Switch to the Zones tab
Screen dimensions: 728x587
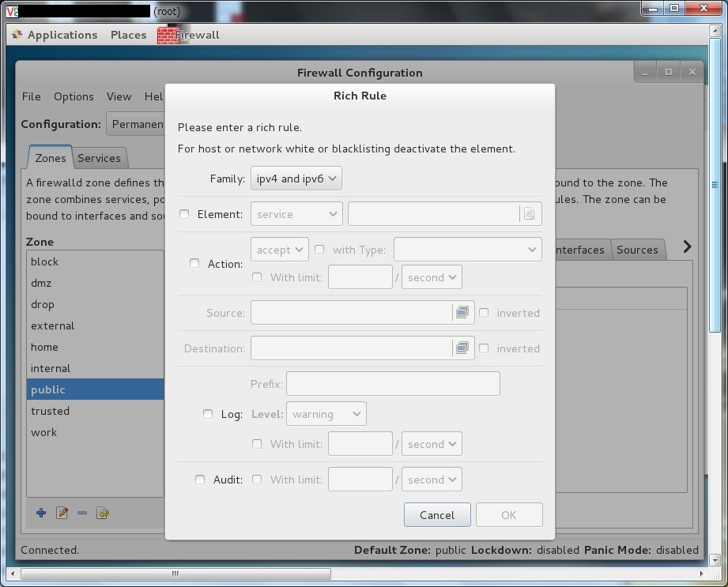pos(50,158)
